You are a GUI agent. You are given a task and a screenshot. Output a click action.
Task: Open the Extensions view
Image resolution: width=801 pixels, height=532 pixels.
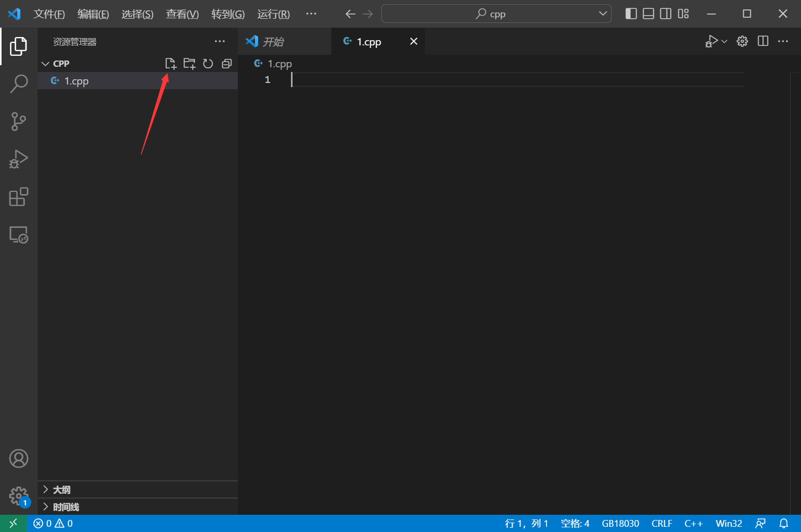click(x=18, y=197)
